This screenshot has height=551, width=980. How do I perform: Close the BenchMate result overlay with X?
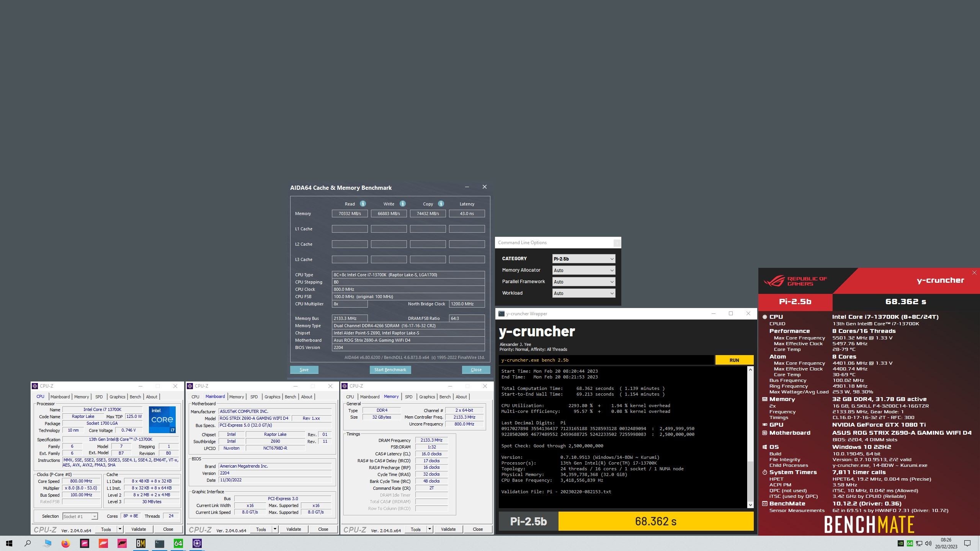click(974, 272)
